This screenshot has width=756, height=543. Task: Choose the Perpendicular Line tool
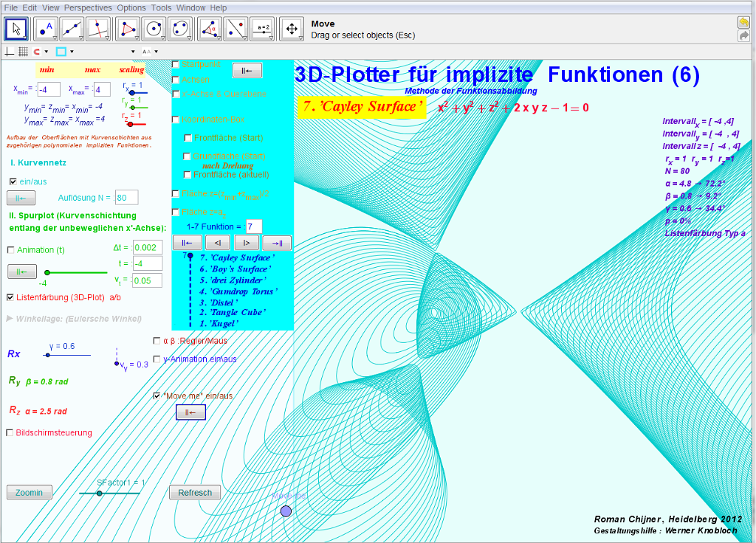point(99,29)
